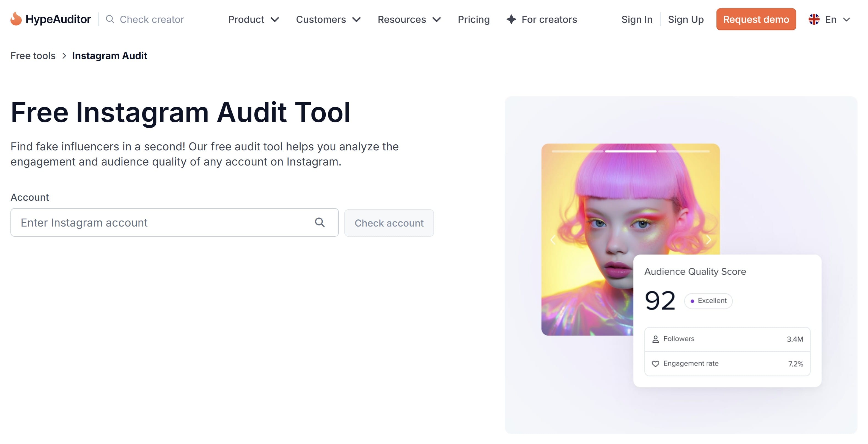Expand the Customers menu
This screenshot has width=868, height=444.
tap(328, 20)
